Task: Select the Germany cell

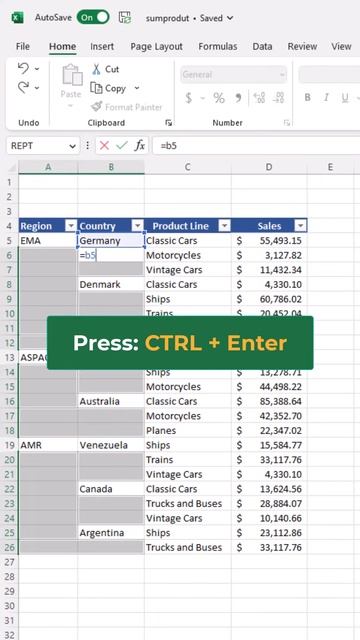Action: pos(111,240)
